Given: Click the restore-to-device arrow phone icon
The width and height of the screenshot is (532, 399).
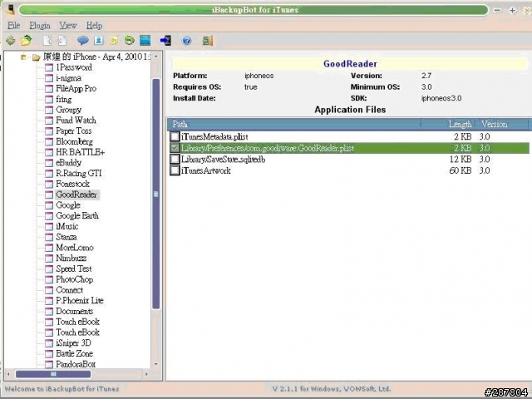Looking at the screenshot, I should (166, 41).
